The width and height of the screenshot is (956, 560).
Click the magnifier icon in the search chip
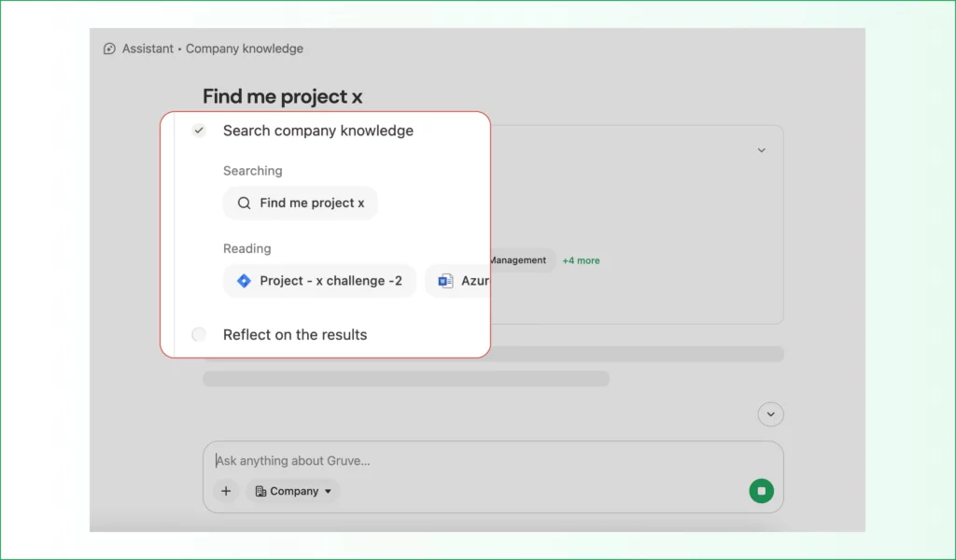coord(244,203)
